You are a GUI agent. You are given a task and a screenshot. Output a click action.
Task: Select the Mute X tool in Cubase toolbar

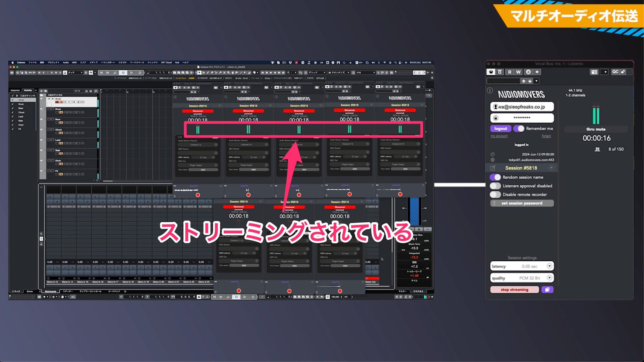pyautogui.click(x=224, y=73)
